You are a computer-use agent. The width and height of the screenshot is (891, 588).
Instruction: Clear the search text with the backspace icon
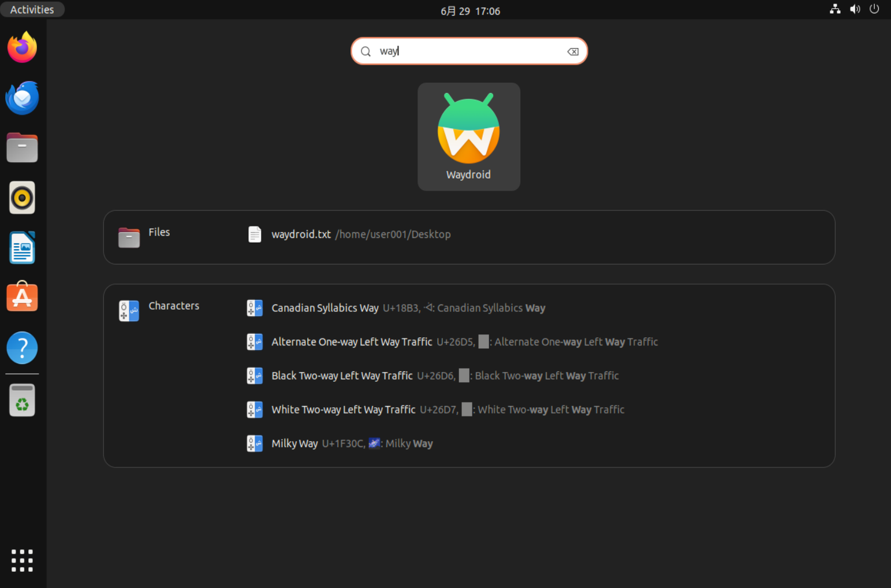tap(573, 51)
